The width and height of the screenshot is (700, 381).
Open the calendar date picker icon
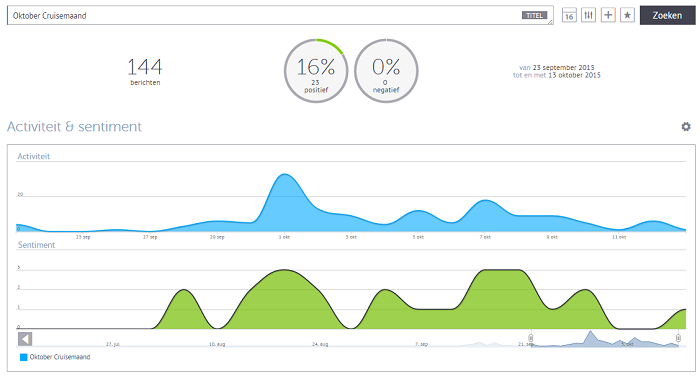(x=569, y=15)
